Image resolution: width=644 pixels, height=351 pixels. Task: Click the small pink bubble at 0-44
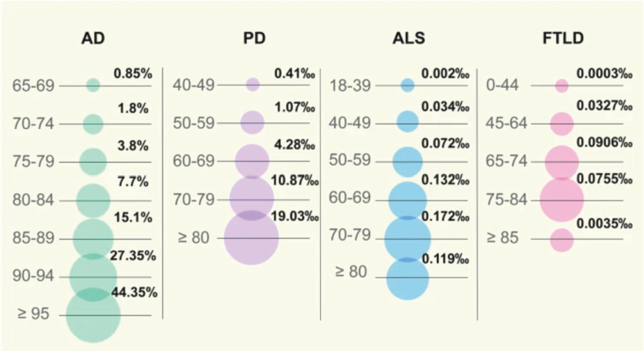(562, 86)
